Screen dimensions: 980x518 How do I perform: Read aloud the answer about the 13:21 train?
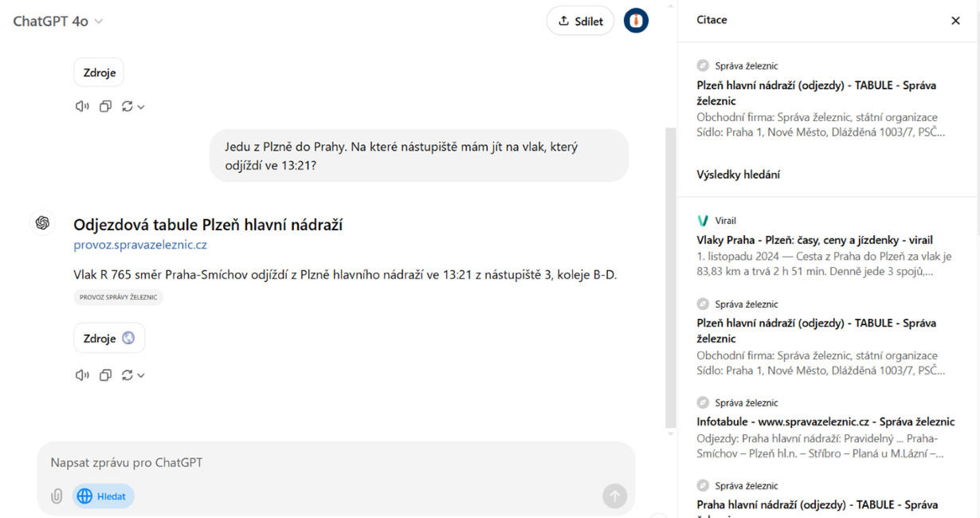(82, 375)
